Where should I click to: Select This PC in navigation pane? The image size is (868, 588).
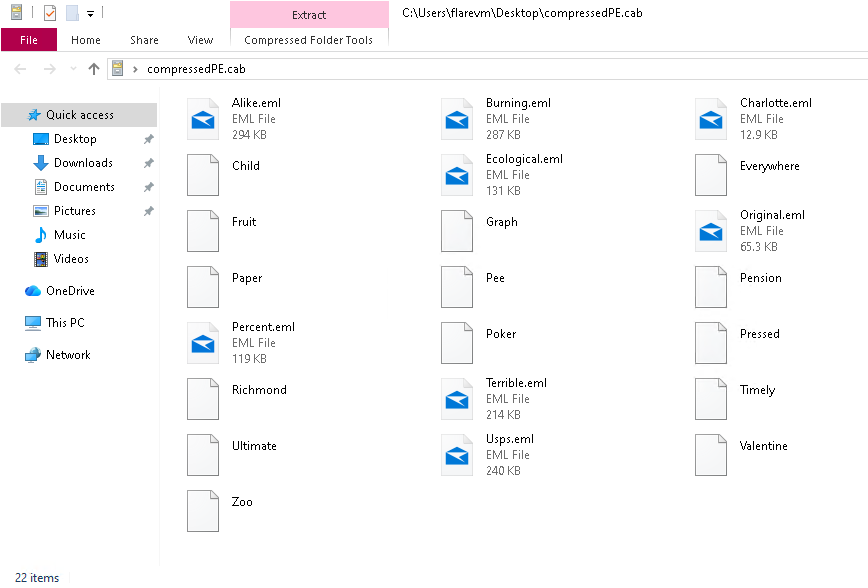65,323
